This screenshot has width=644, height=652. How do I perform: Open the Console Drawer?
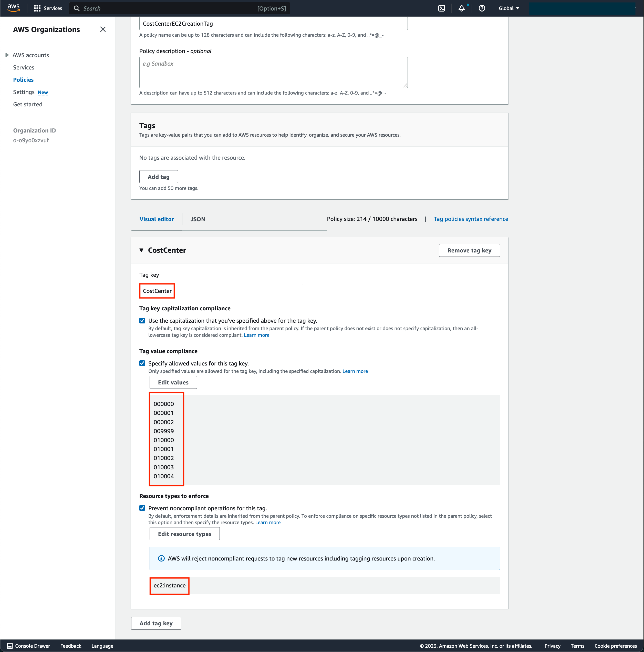point(29,646)
